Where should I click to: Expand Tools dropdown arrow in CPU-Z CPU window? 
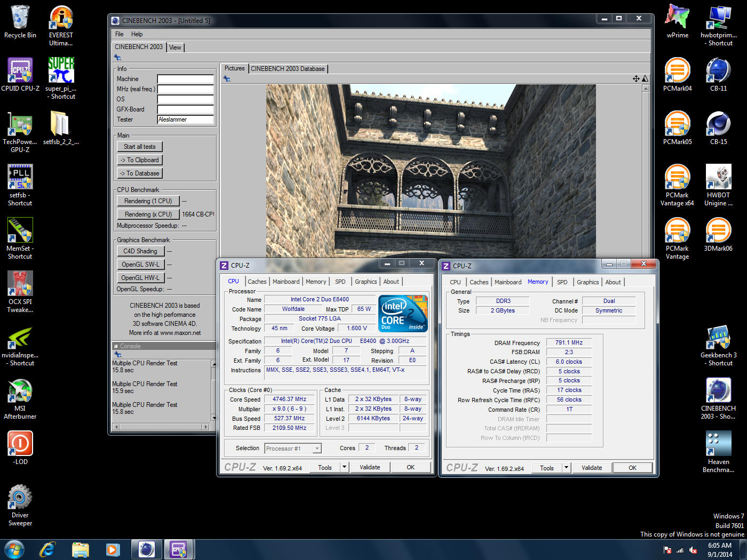pyautogui.click(x=345, y=467)
